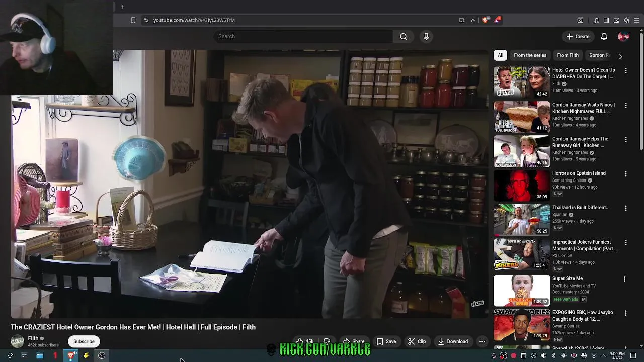Open a new browser tab with plus
The image size is (644, 362).
pyautogui.click(x=122, y=7)
